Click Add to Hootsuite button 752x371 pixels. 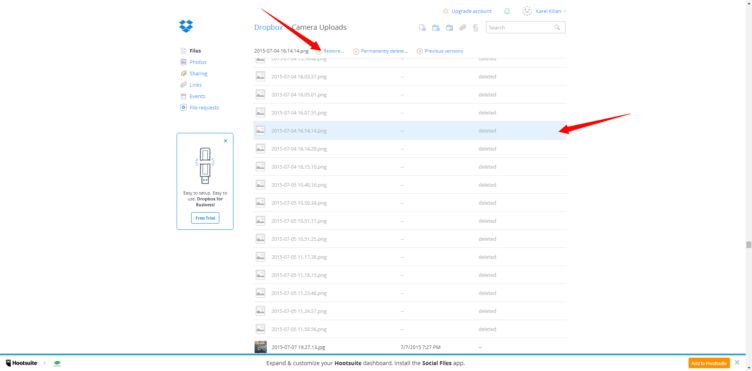click(x=709, y=363)
